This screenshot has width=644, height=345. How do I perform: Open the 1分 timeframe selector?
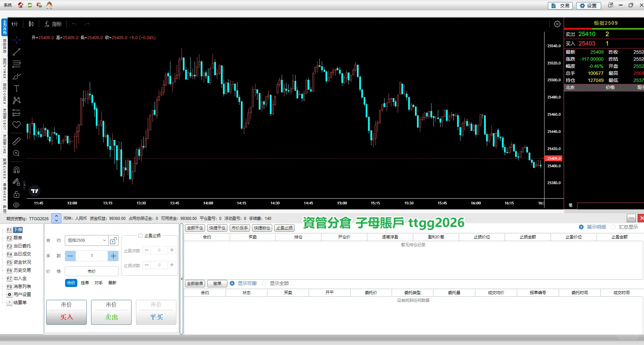click(14, 24)
